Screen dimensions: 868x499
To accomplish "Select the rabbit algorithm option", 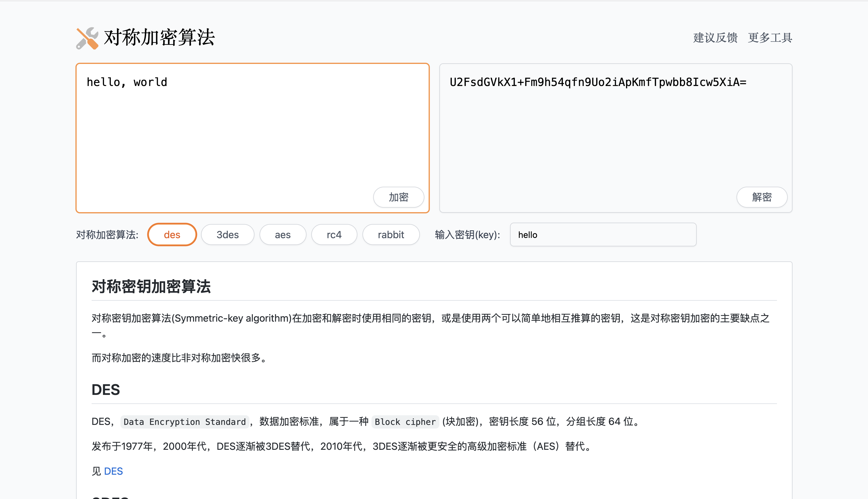I will coord(391,235).
